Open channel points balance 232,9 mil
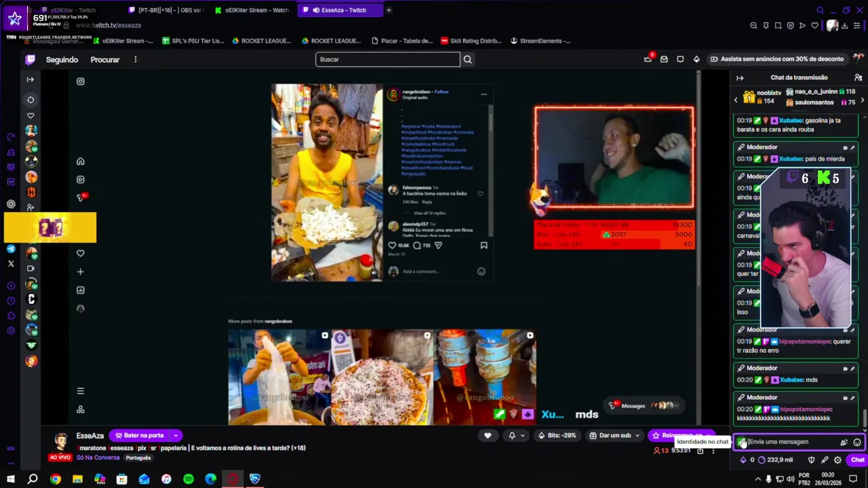868x488 pixels. coord(775,460)
